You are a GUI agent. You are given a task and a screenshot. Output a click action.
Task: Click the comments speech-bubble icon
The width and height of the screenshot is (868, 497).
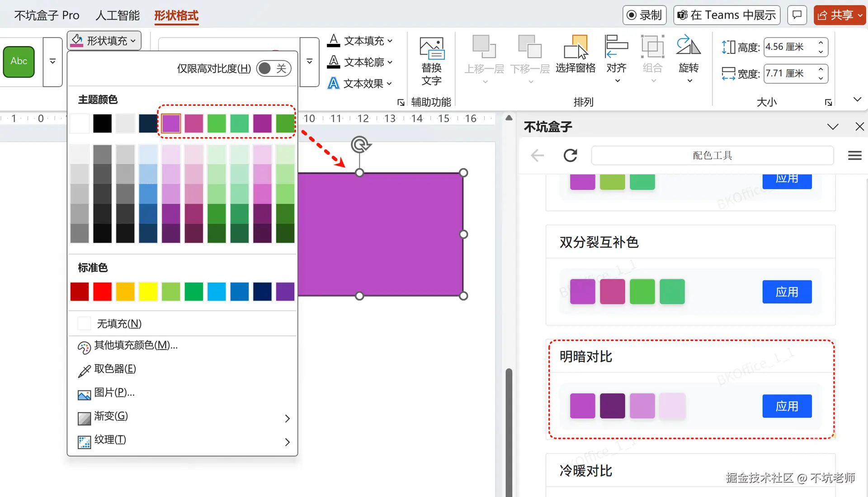coord(797,15)
